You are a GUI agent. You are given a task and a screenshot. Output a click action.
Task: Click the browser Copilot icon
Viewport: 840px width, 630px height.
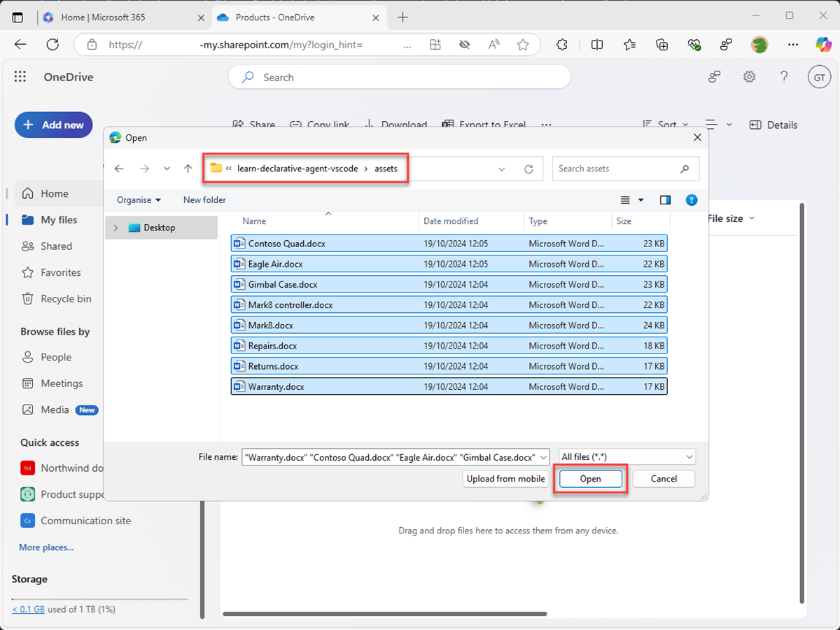[823, 44]
